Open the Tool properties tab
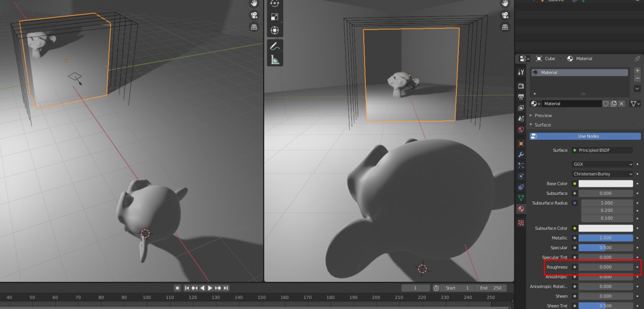This screenshot has width=644, height=309. click(x=521, y=72)
